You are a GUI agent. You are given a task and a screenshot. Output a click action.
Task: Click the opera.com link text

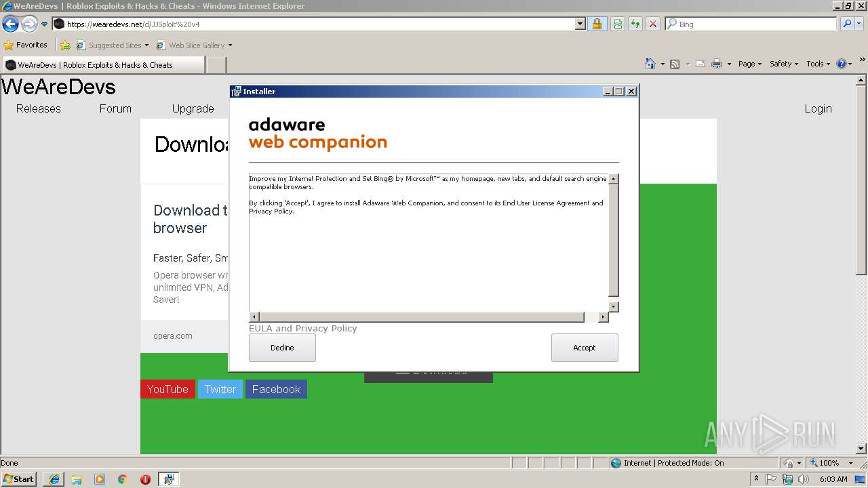[x=172, y=335]
